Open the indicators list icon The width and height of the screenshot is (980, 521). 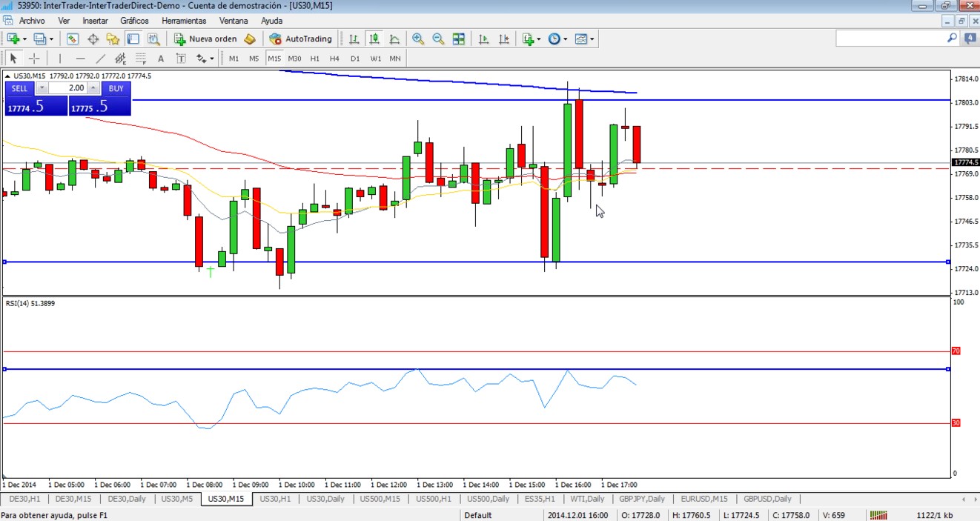[x=528, y=39]
